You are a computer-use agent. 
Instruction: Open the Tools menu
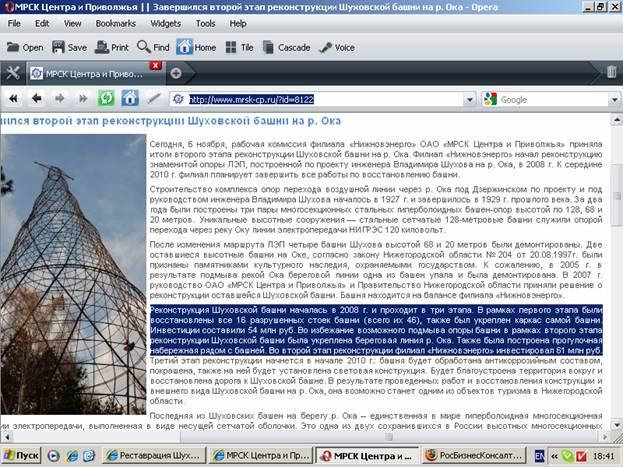(x=205, y=23)
